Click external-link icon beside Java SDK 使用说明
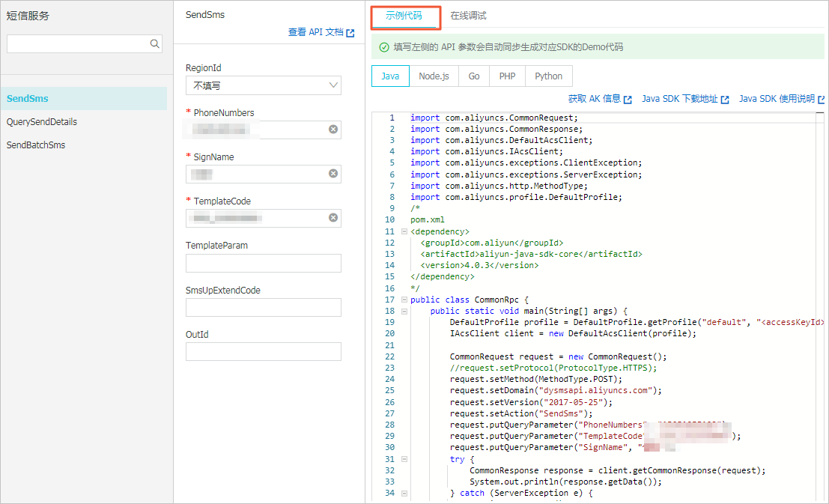The width and height of the screenshot is (829, 504). 821,100
